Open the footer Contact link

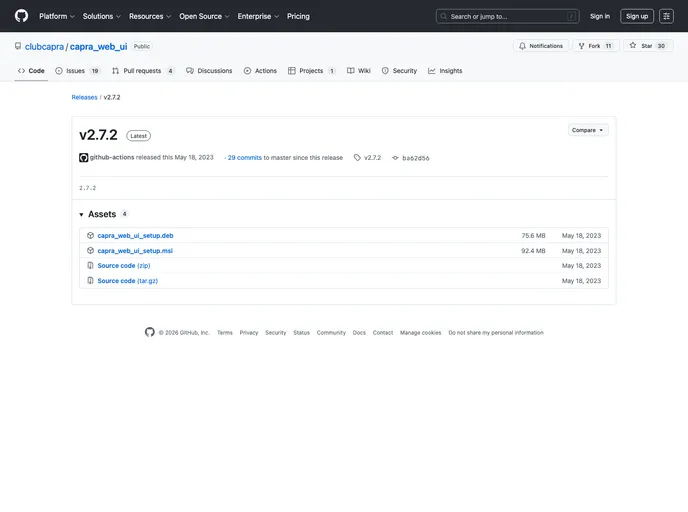(383, 333)
